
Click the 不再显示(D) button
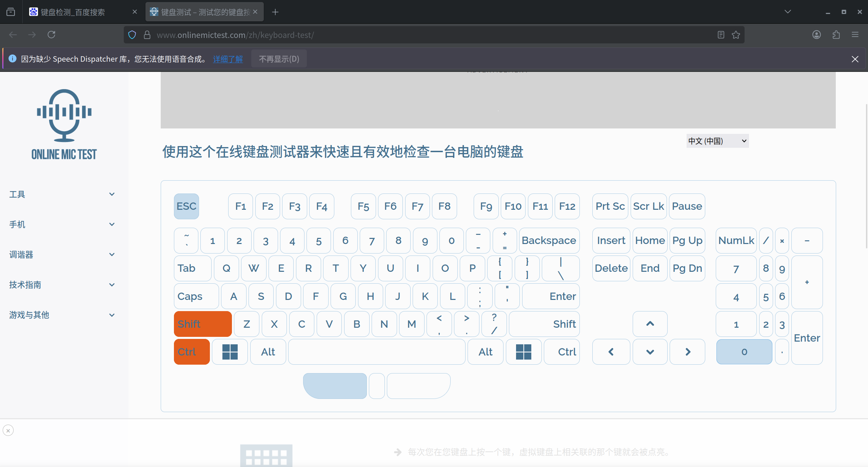tap(279, 59)
